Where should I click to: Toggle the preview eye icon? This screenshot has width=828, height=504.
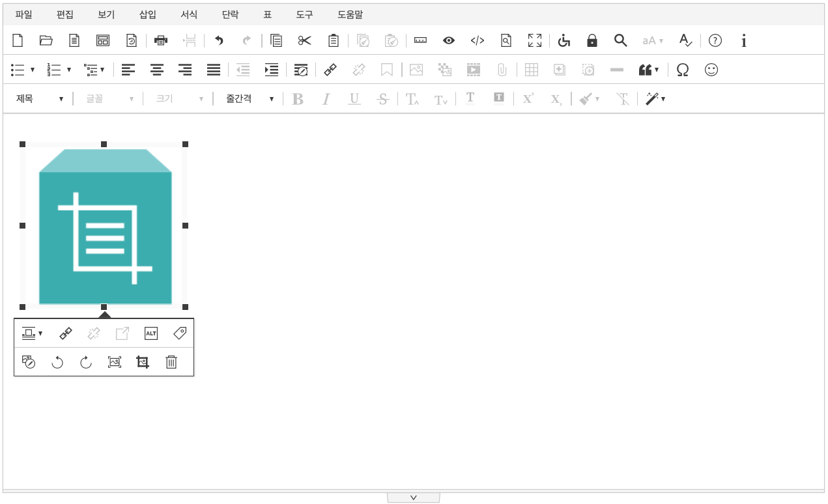coord(449,40)
